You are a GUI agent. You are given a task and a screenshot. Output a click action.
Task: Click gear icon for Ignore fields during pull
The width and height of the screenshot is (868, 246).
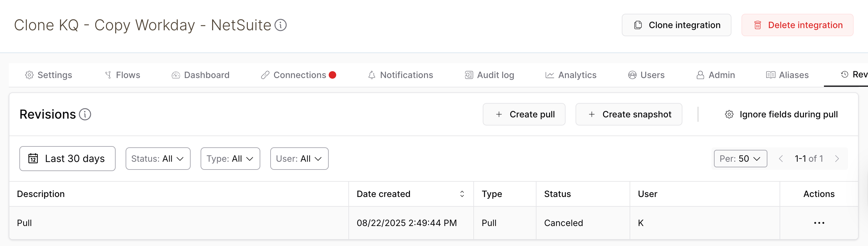pos(729,115)
